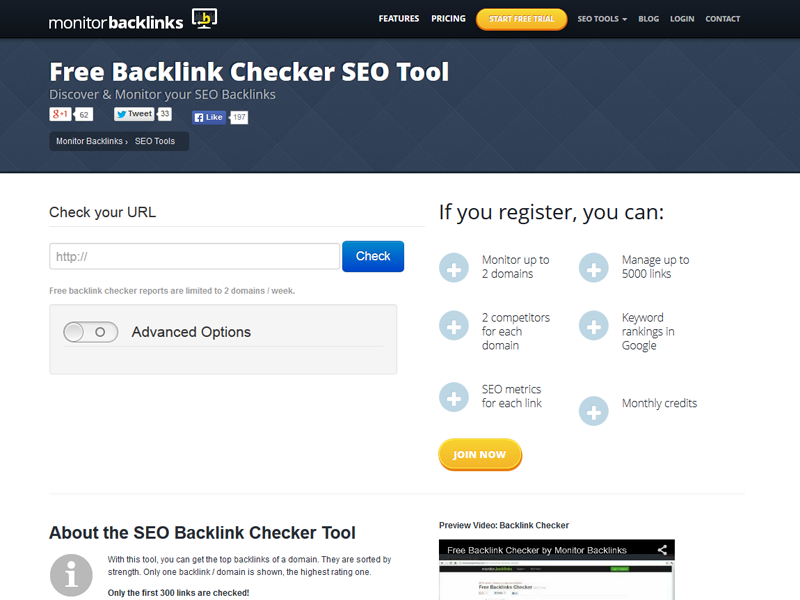Click the Google +1 count 62
800x600 pixels.
click(84, 115)
